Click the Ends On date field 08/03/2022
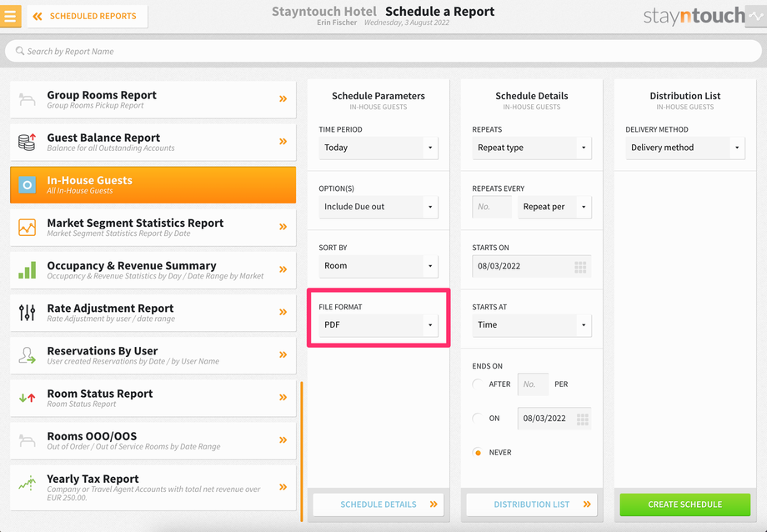Screen dimensions: 767x532 tap(554, 419)
